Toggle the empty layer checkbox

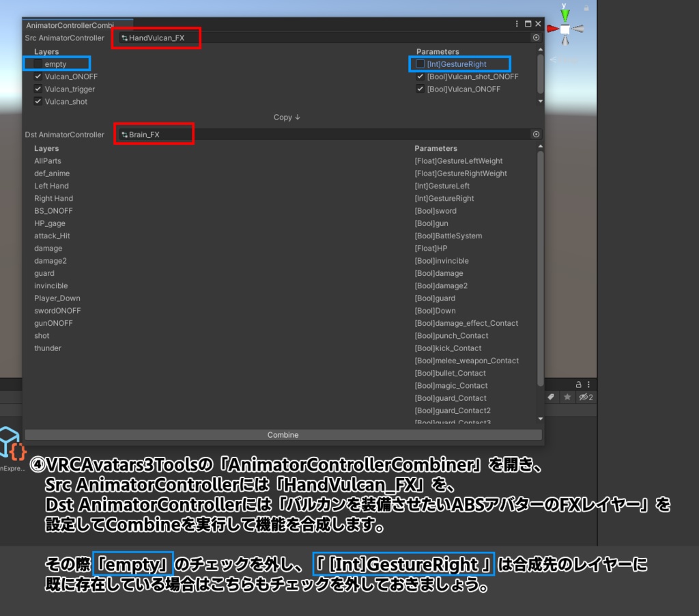(x=38, y=64)
